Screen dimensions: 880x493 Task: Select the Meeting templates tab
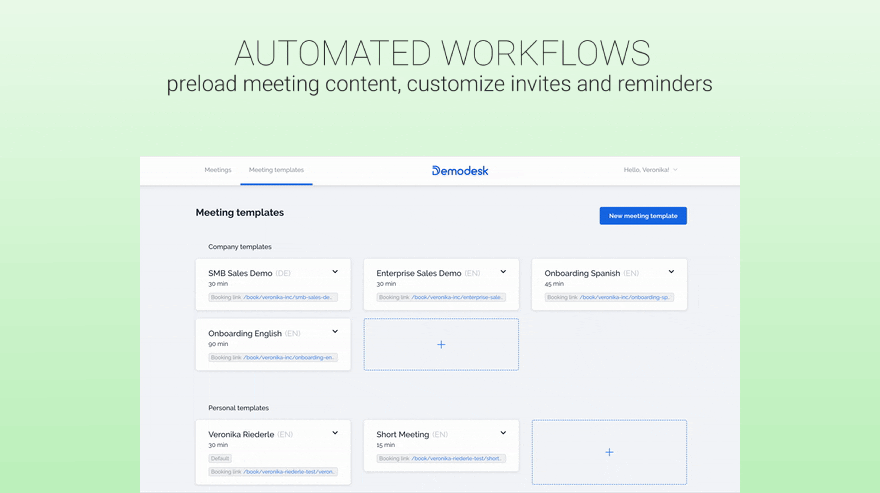(276, 170)
